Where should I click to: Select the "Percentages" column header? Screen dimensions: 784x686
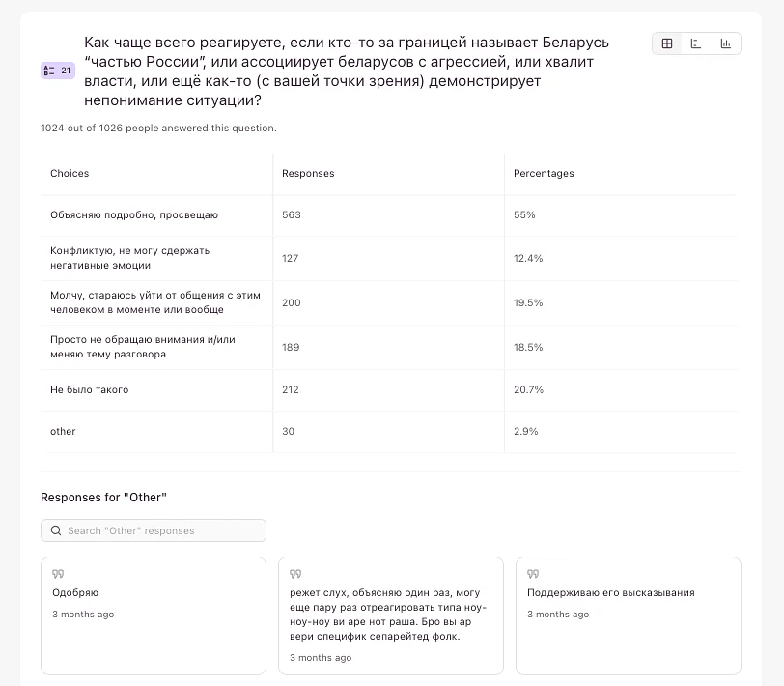[x=544, y=174]
